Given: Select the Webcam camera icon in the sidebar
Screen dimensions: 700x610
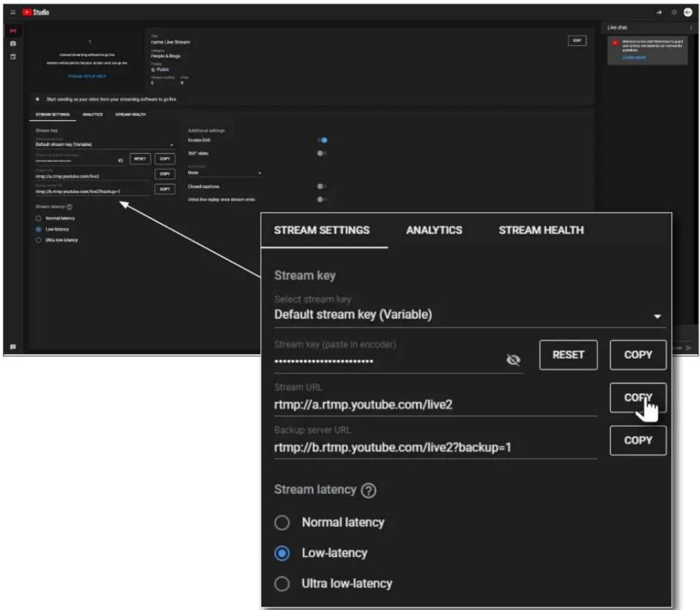Looking at the screenshot, I should (13, 44).
